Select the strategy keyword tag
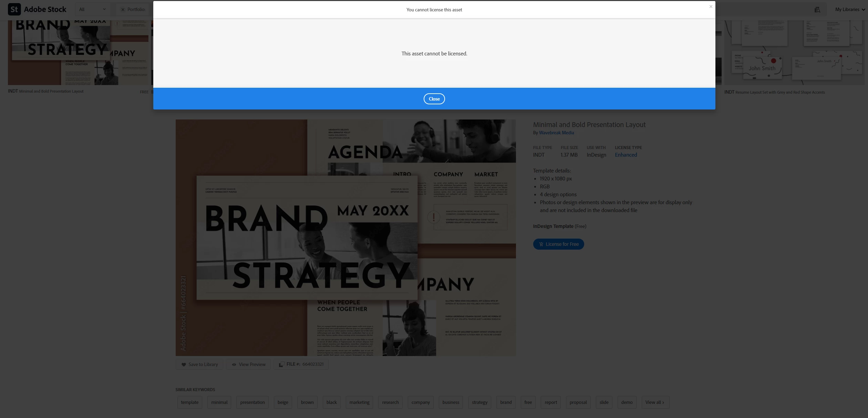The image size is (868, 418). coord(479,402)
